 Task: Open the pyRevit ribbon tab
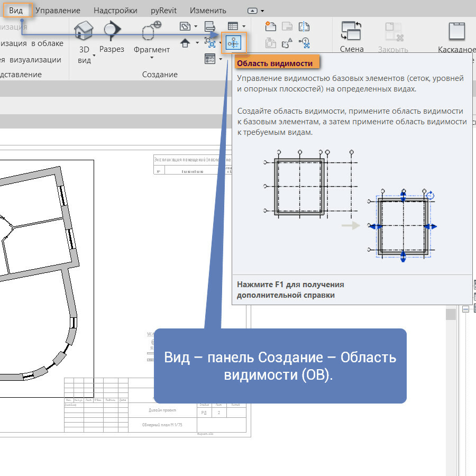click(x=163, y=11)
